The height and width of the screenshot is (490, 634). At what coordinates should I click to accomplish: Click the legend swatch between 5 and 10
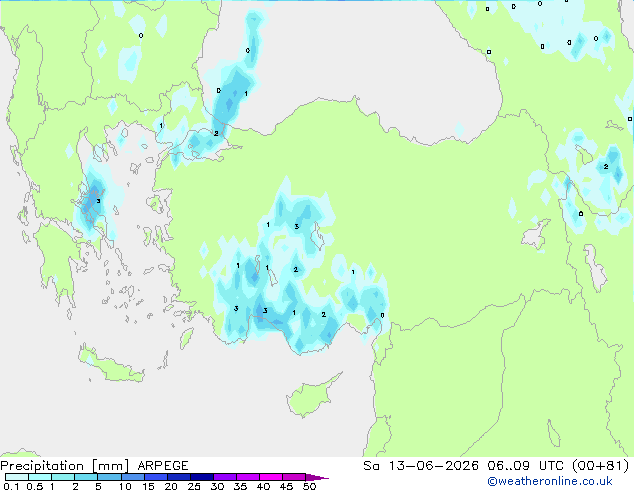click(109, 477)
